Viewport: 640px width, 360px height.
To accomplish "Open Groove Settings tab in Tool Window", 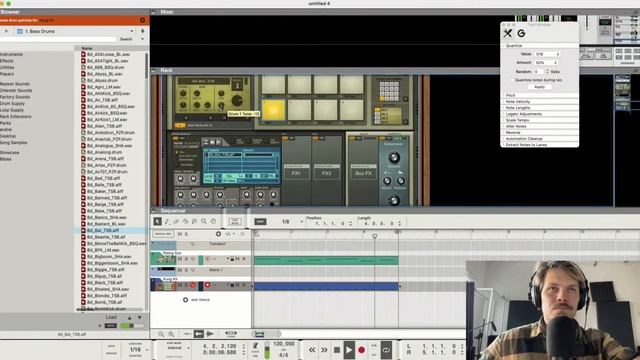I will coord(521,33).
